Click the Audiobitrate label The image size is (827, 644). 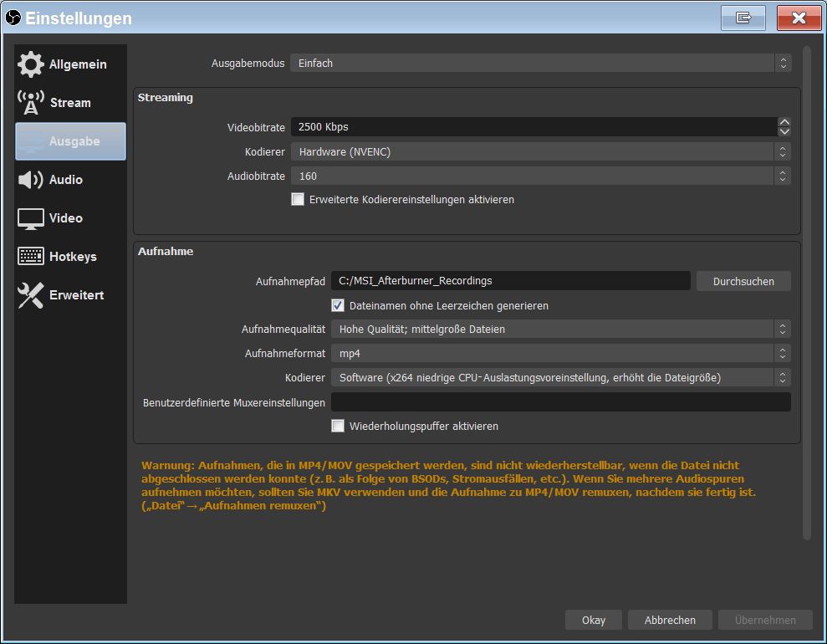tap(256, 176)
